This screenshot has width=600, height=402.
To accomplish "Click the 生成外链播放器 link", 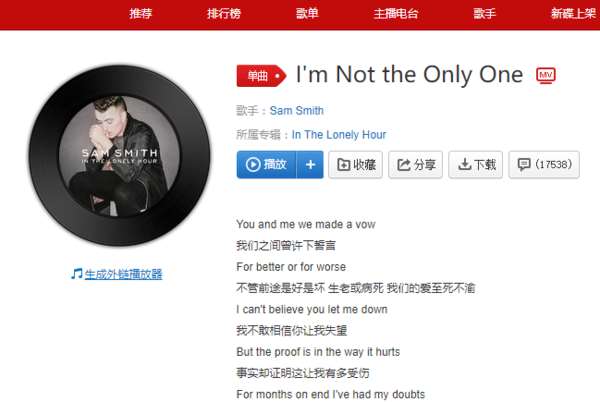I will [x=124, y=274].
